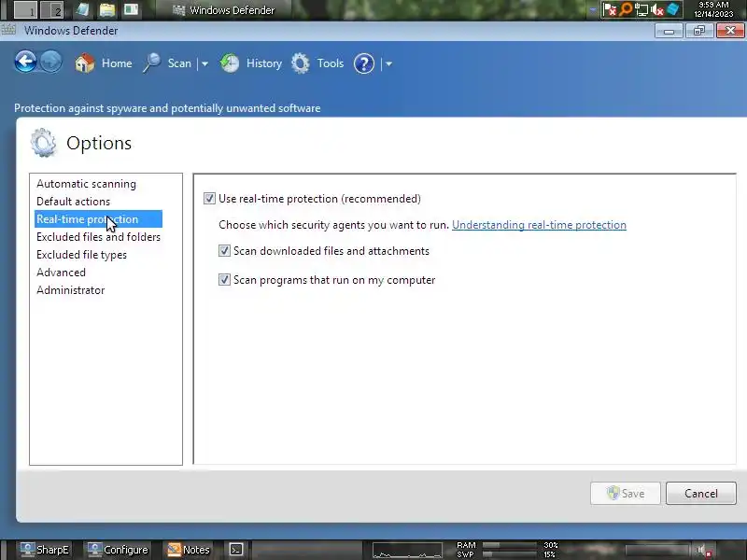Open the Help options dropdown arrow
Image resolution: width=747 pixels, height=560 pixels.
click(x=388, y=63)
